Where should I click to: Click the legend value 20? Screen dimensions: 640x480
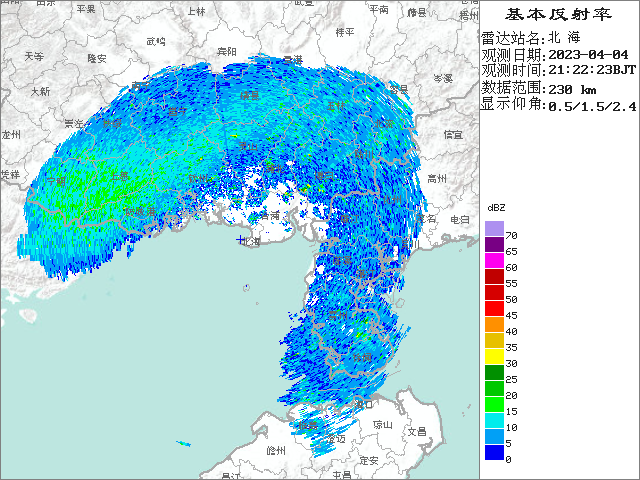pos(511,396)
